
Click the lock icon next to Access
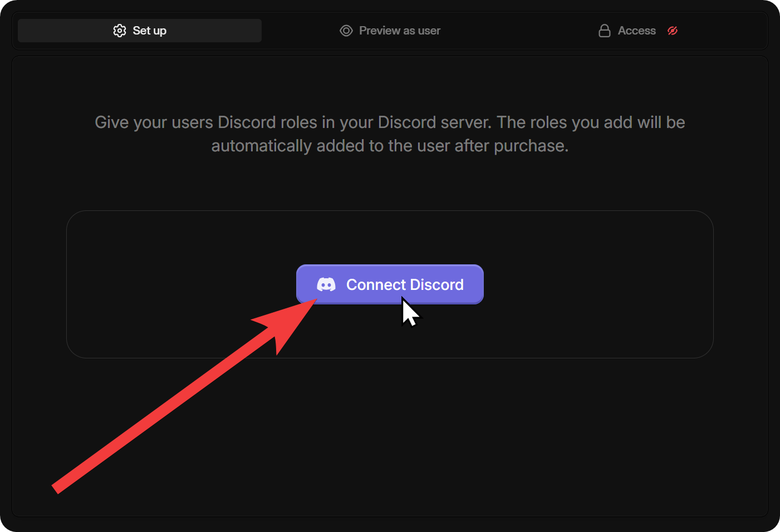605,31
